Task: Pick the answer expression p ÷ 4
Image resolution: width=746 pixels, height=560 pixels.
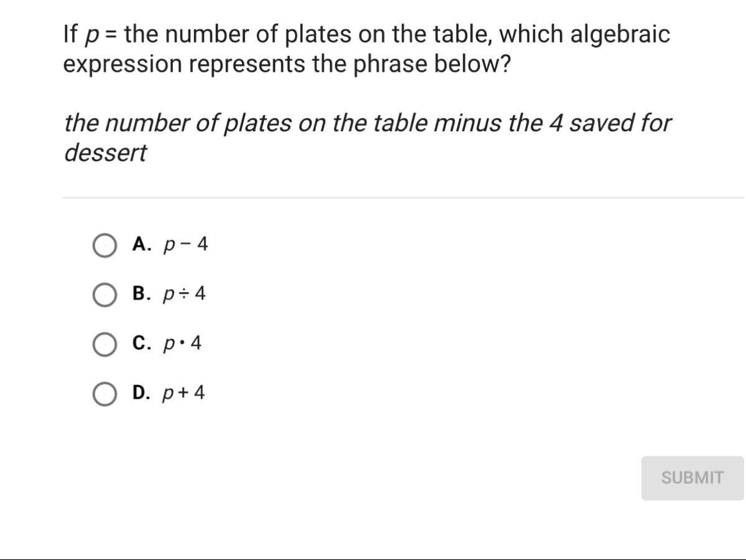Action: click(x=184, y=295)
